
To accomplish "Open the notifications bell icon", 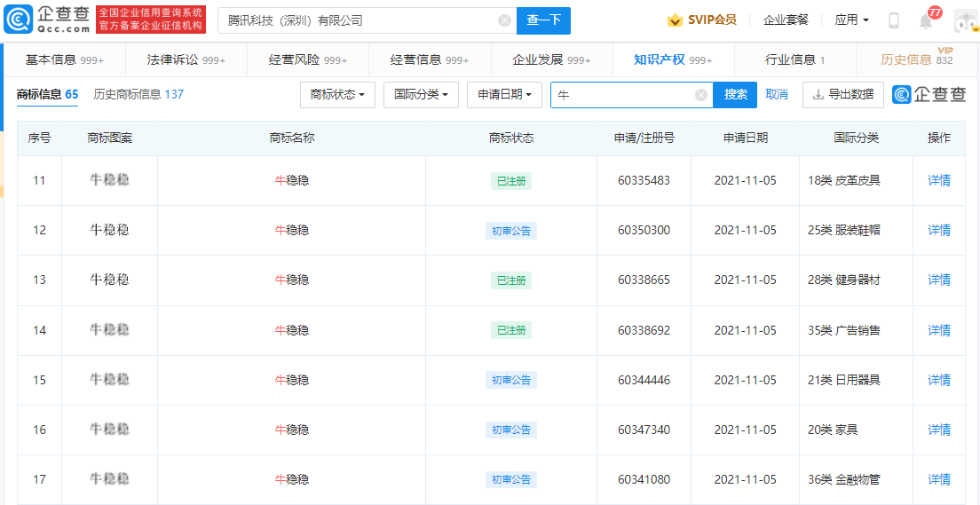I will [x=925, y=21].
